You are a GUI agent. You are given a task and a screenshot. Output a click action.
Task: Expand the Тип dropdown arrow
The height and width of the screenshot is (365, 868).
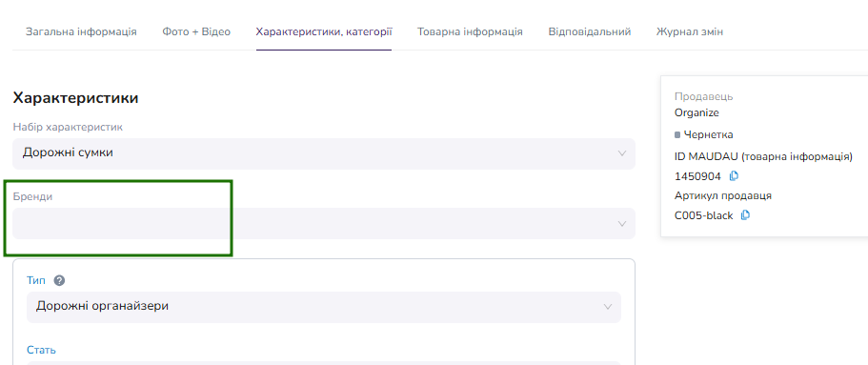(x=608, y=307)
